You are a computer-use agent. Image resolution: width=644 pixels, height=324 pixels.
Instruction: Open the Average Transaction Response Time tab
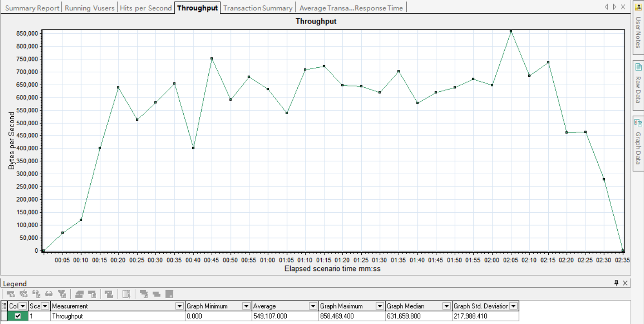(x=351, y=8)
